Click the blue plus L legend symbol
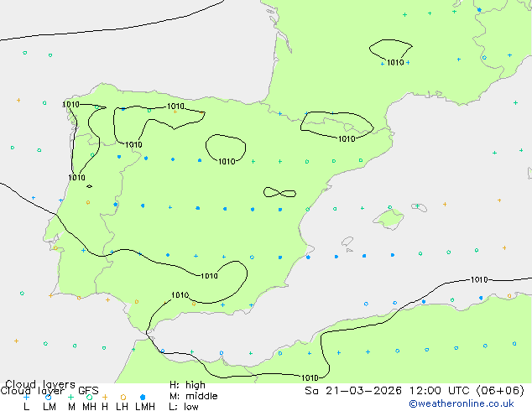The width and height of the screenshot is (532, 411). (26, 397)
